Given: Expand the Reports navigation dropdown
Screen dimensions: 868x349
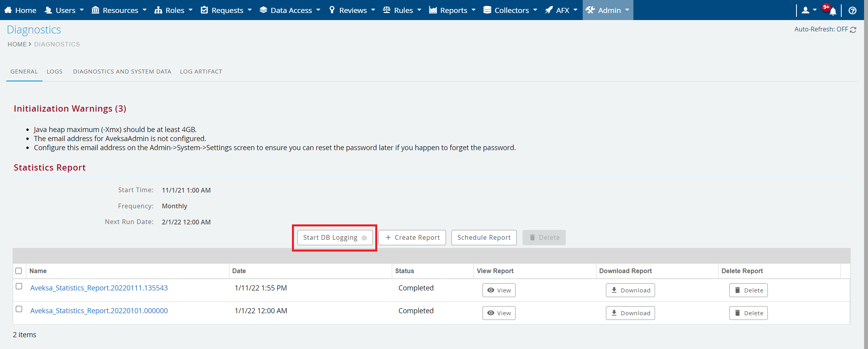Looking at the screenshot, I should [x=452, y=10].
